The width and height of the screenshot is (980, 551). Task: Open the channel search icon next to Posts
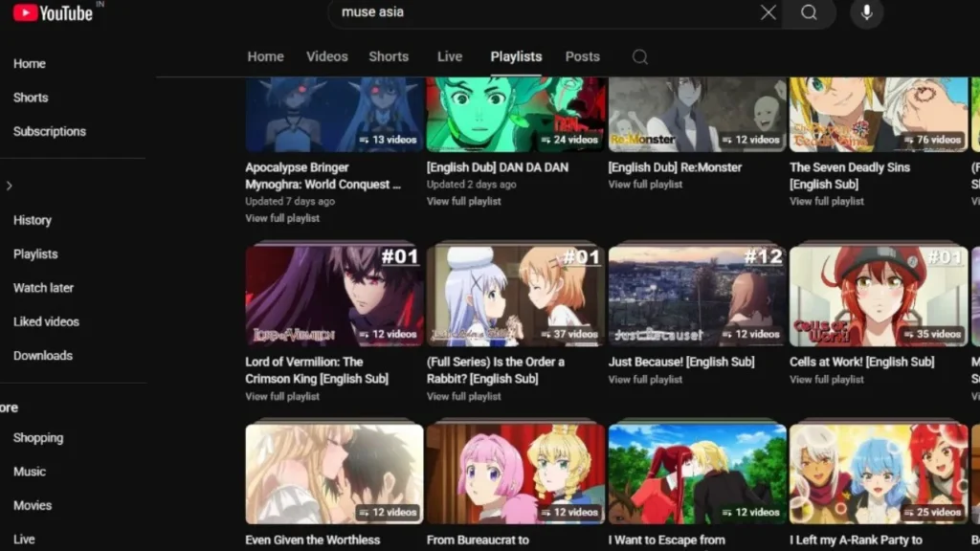(x=639, y=57)
